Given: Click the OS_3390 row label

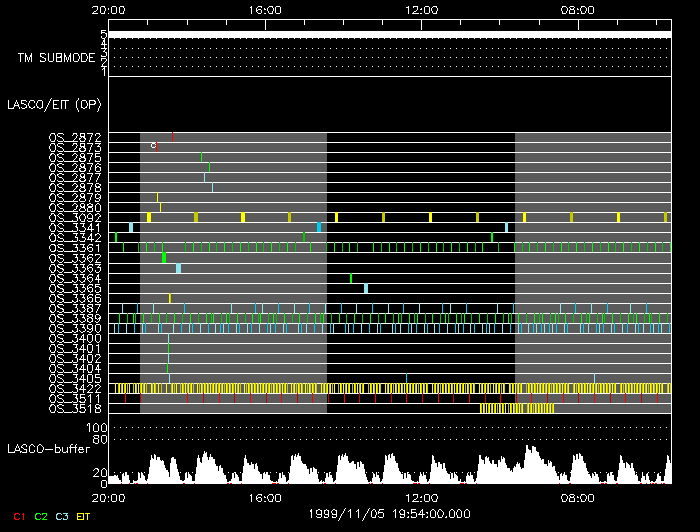Looking at the screenshot, I should pos(75,328).
